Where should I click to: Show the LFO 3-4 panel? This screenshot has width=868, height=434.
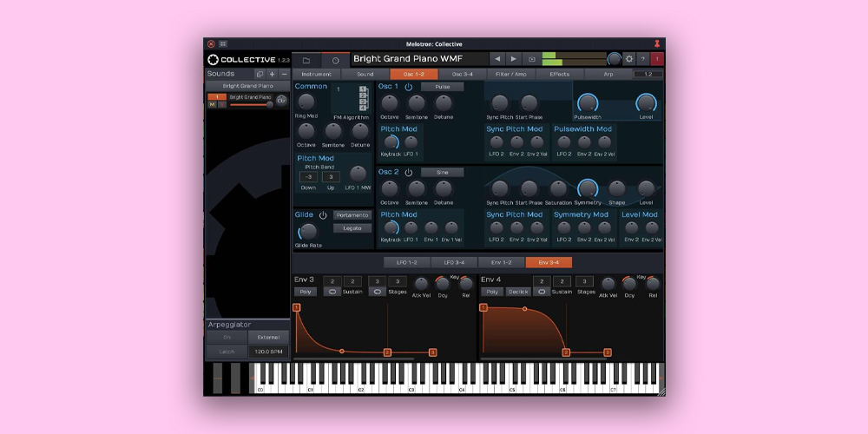coord(454,262)
